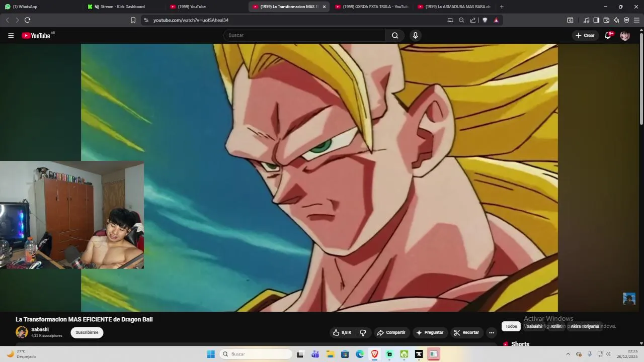The width and height of the screenshot is (644, 362).
Task: Click the channel watermark in the video corner
Action: (x=629, y=299)
